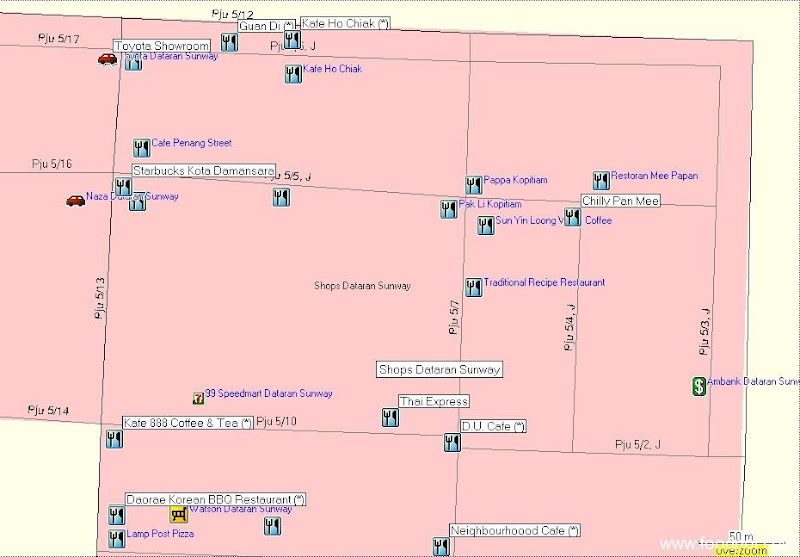Pick the Cafe Penang Street restaurant icon
This screenshot has width=800, height=557.
(x=141, y=148)
